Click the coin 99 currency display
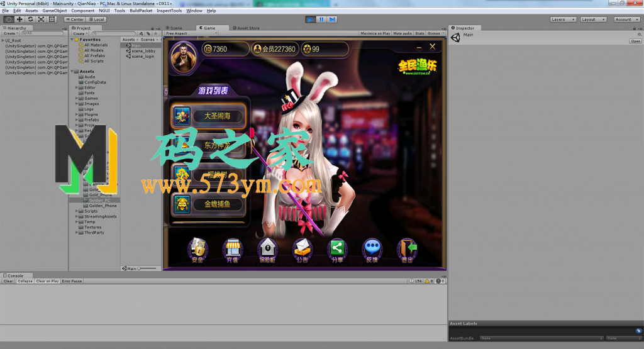Image resolution: width=644 pixels, height=349 pixels. click(325, 49)
